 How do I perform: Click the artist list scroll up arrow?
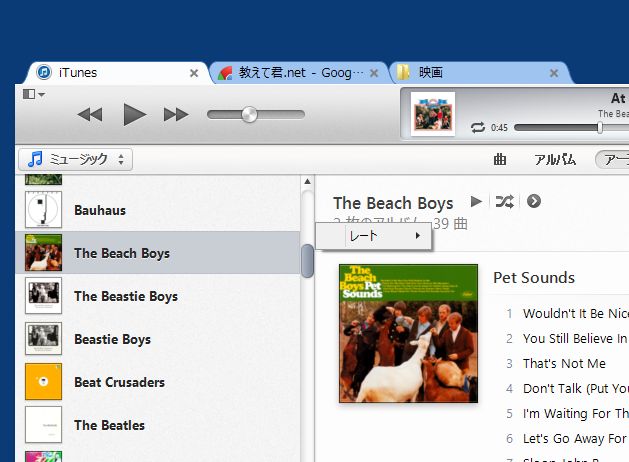(x=307, y=181)
